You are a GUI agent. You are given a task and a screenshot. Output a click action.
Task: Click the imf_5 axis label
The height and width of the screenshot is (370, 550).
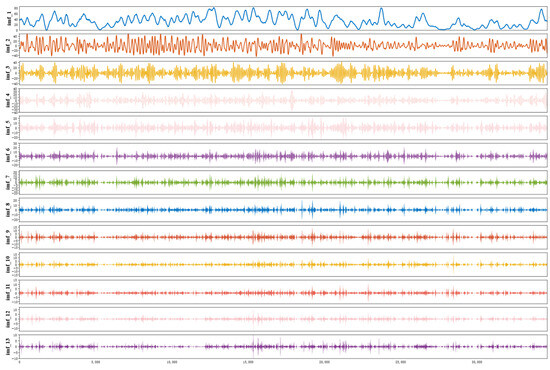pos(9,128)
